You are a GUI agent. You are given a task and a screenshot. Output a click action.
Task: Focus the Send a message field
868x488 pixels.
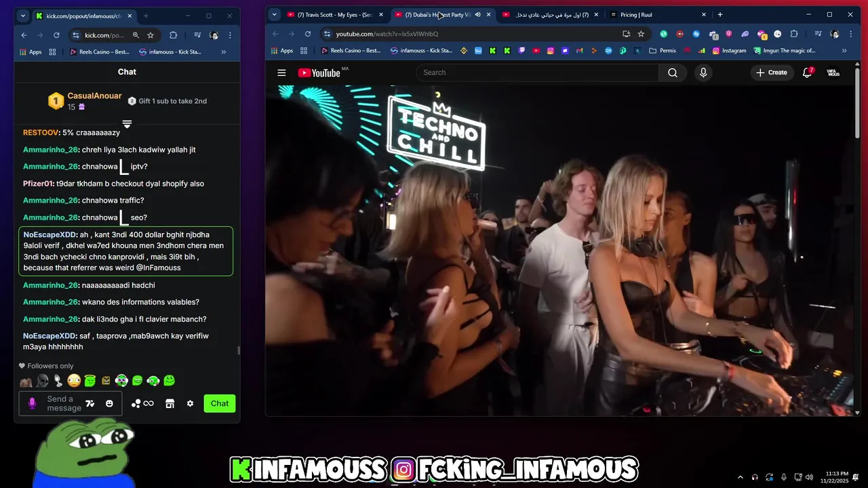pyautogui.click(x=63, y=403)
